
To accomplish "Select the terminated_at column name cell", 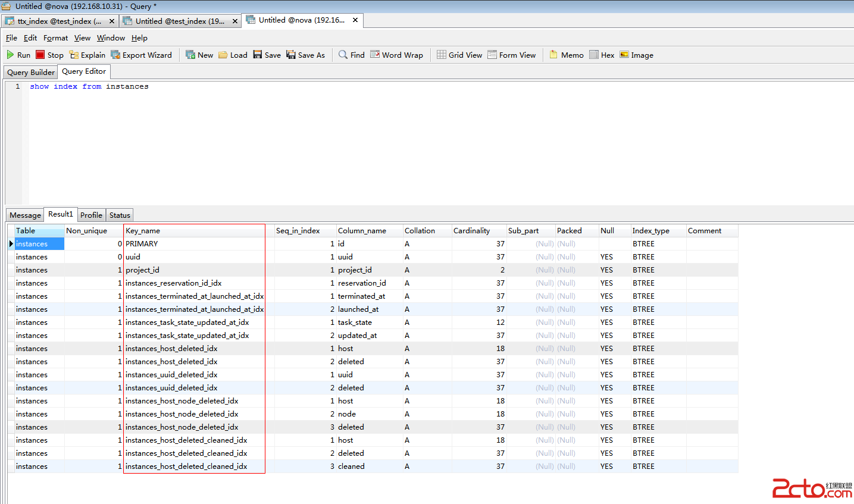I will (370, 296).
